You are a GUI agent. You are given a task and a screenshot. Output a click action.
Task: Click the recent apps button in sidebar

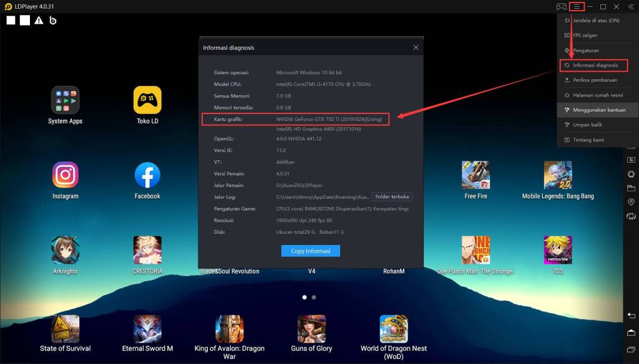631,349
